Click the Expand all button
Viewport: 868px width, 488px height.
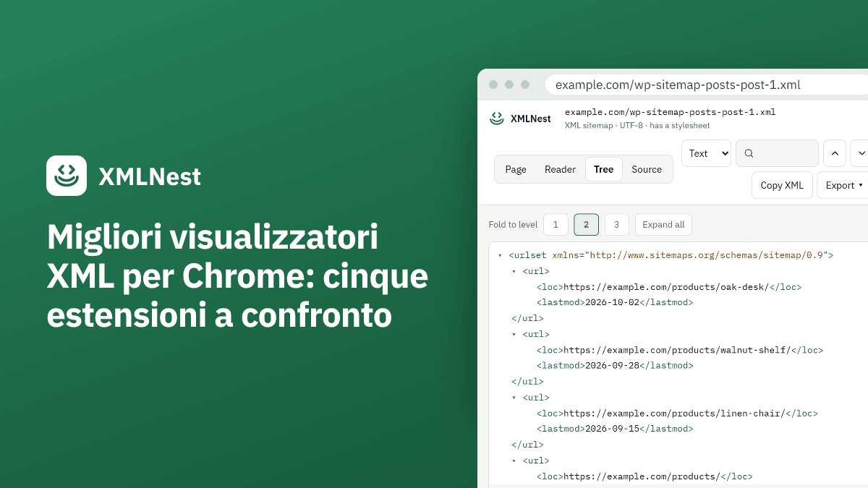coord(663,225)
